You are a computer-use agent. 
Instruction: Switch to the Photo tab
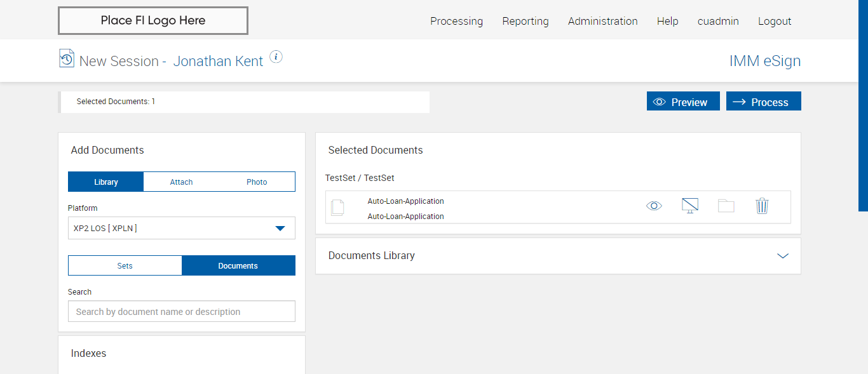[257, 182]
